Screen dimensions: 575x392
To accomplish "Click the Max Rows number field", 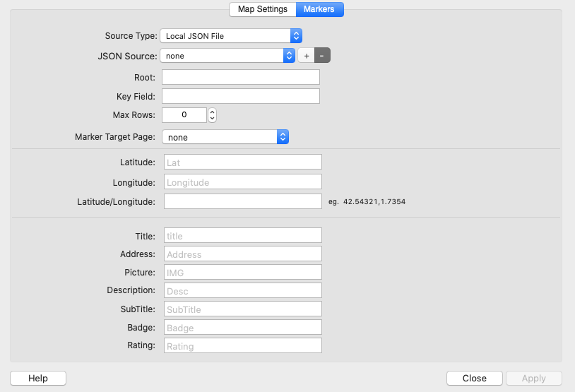I will coord(184,114).
